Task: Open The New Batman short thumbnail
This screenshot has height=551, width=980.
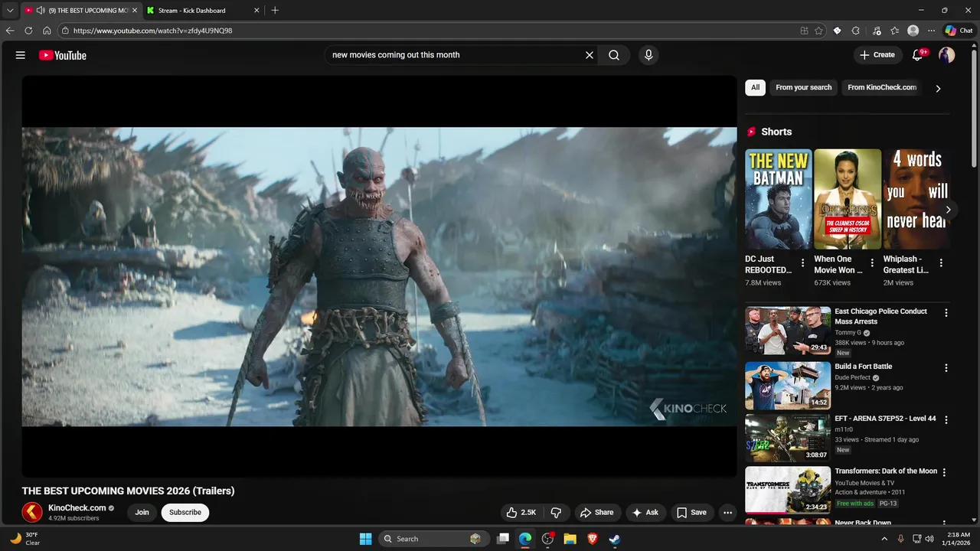Action: [x=778, y=199]
